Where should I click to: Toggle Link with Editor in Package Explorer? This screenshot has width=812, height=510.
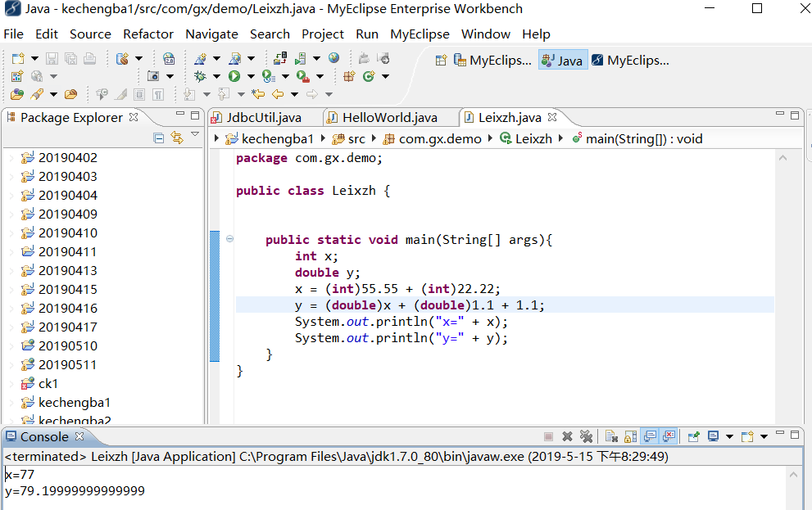click(x=177, y=138)
